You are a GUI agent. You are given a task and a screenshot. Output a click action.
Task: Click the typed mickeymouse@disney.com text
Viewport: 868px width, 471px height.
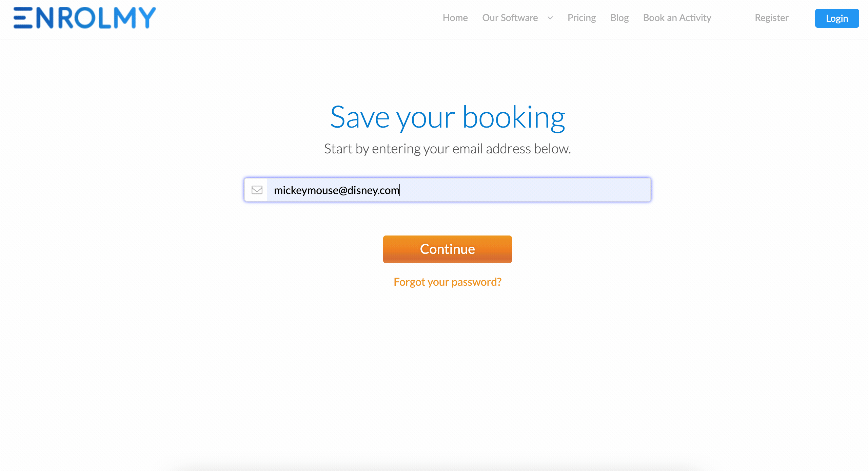[337, 190]
